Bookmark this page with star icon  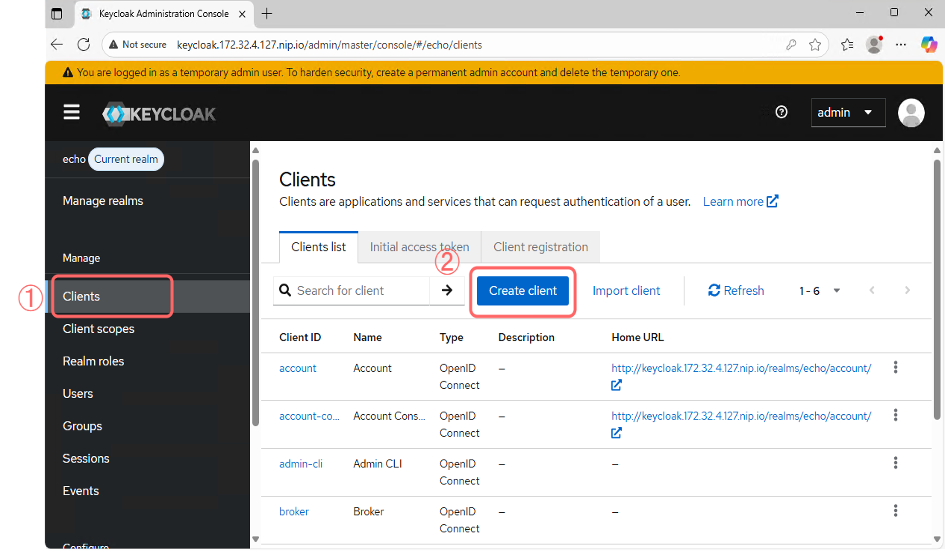coord(815,45)
